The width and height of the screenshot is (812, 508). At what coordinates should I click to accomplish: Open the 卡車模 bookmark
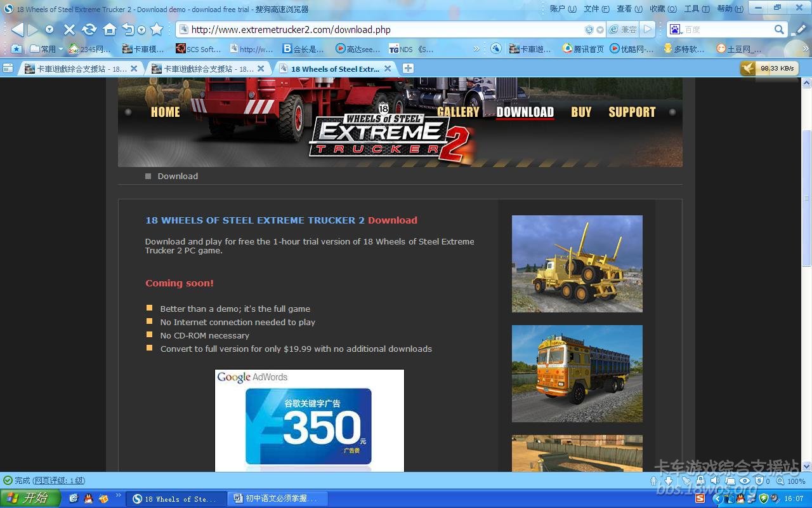point(143,49)
